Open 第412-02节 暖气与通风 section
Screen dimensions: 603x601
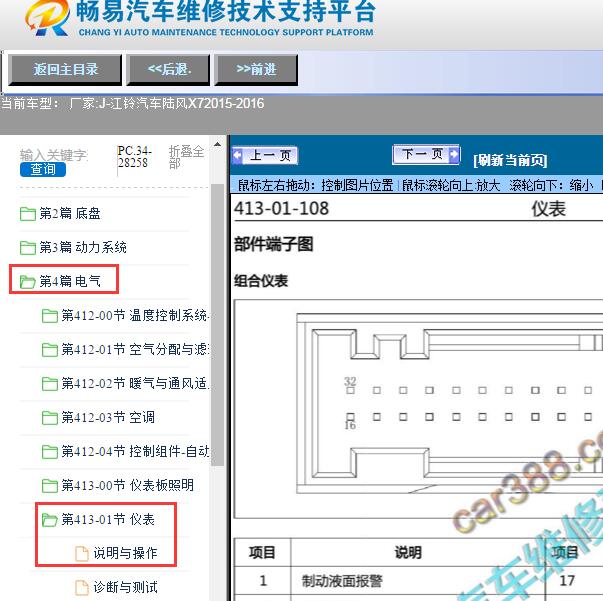tap(135, 383)
